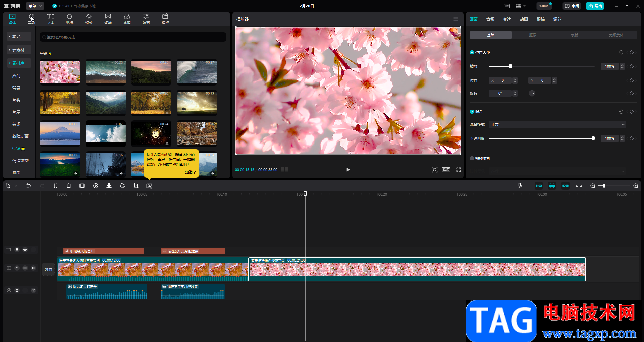The image size is (644, 342).
Task: Open the 特效 effects panel
Action: 89,19
